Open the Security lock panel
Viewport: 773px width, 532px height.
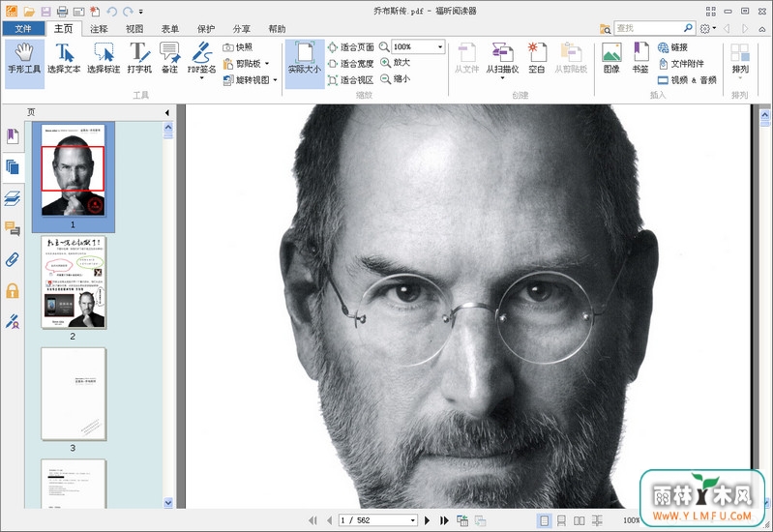(x=13, y=291)
